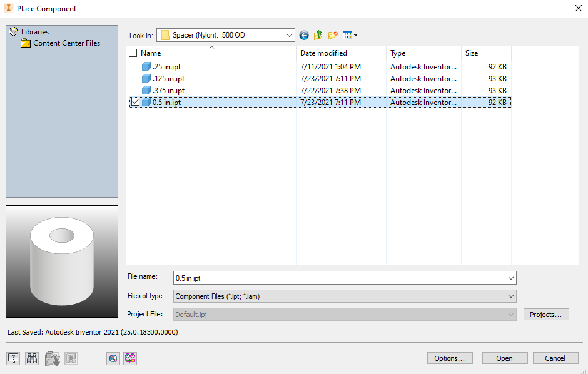The width and height of the screenshot is (588, 374).
Task: Click the part icon of .25 in.ipt
Action: [146, 67]
